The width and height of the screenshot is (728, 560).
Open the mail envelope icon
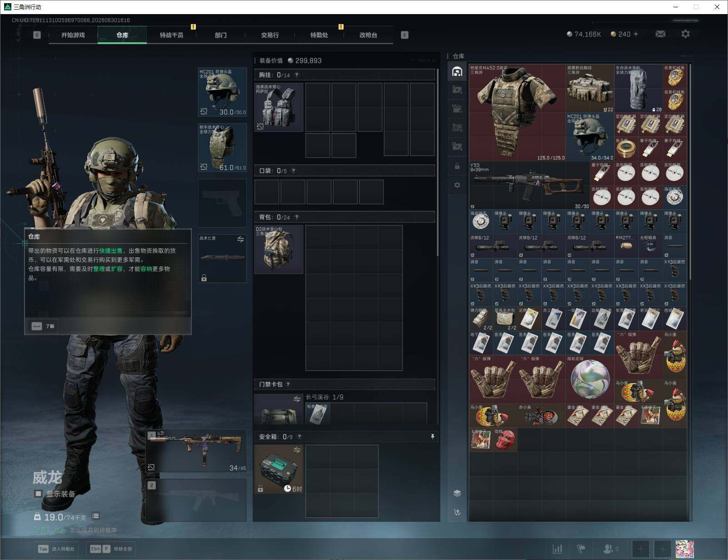660,34
